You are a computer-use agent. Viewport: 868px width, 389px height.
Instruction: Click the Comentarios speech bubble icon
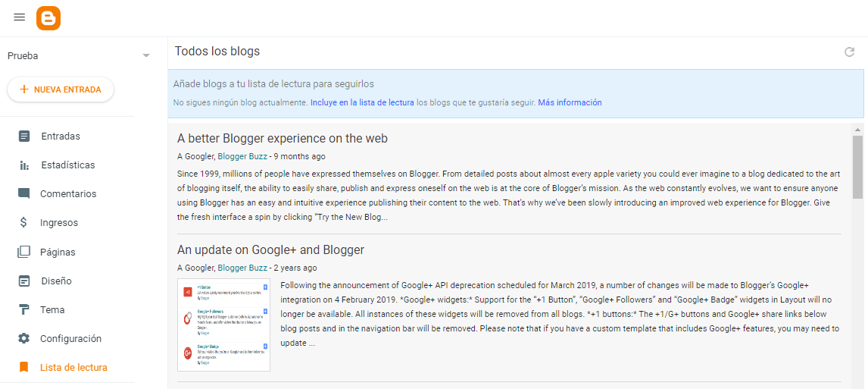[x=23, y=194]
